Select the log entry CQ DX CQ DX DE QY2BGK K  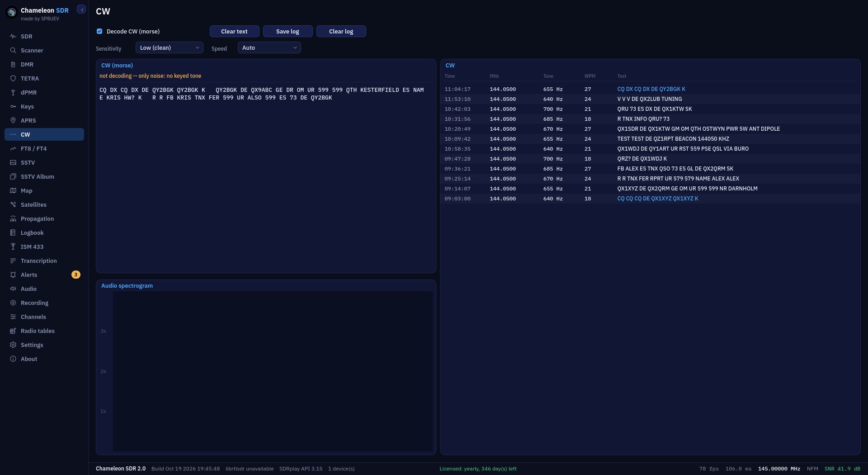click(x=651, y=89)
